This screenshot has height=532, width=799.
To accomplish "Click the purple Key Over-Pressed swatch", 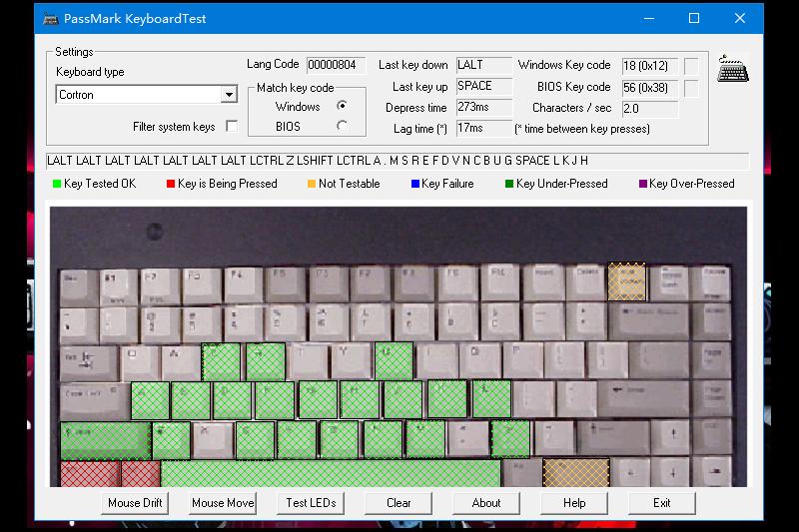I will pyautogui.click(x=643, y=184).
